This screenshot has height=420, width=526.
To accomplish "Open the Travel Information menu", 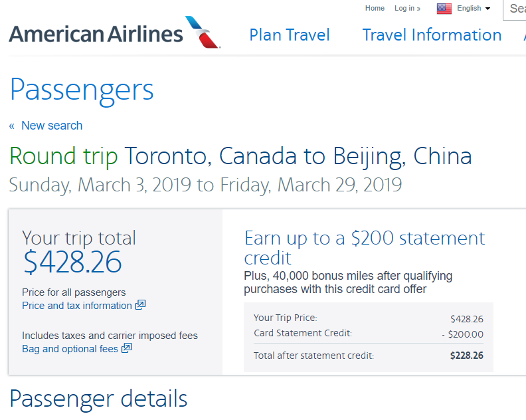I will pyautogui.click(x=432, y=35).
